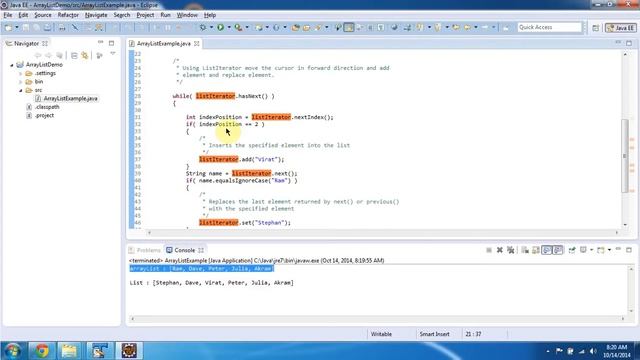The width and height of the screenshot is (640, 360).
Task: Click the Java EE perspective button
Action: (x=620, y=28)
